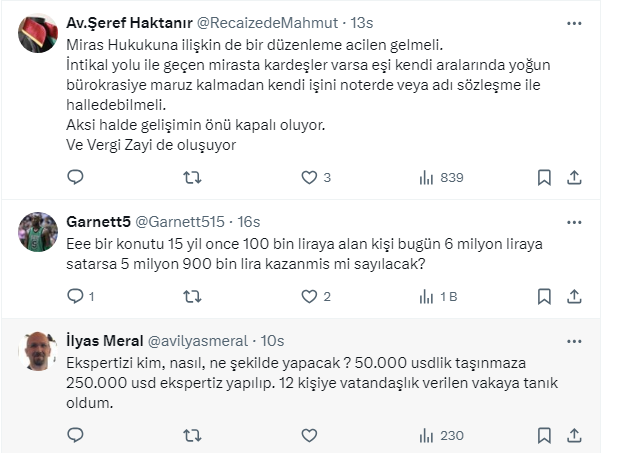Reply to Av.Şeref Haktanır's tweet
The width and height of the screenshot is (626, 453).
[x=75, y=177]
